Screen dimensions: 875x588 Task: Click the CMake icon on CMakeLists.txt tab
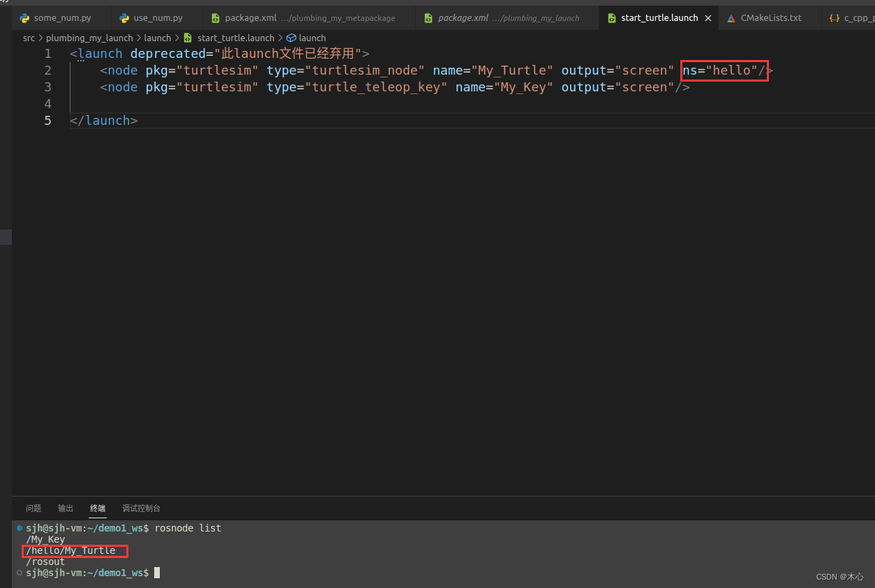pyautogui.click(x=731, y=18)
